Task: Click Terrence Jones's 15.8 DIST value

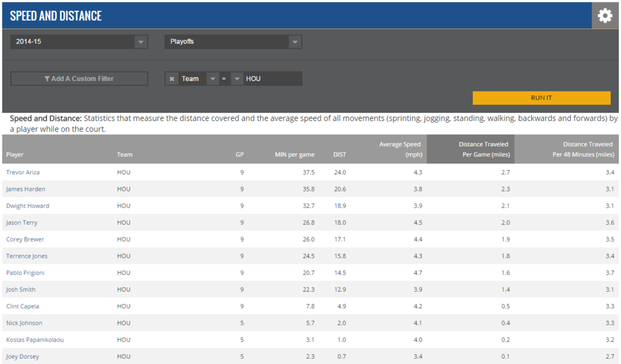Action: [x=340, y=256]
